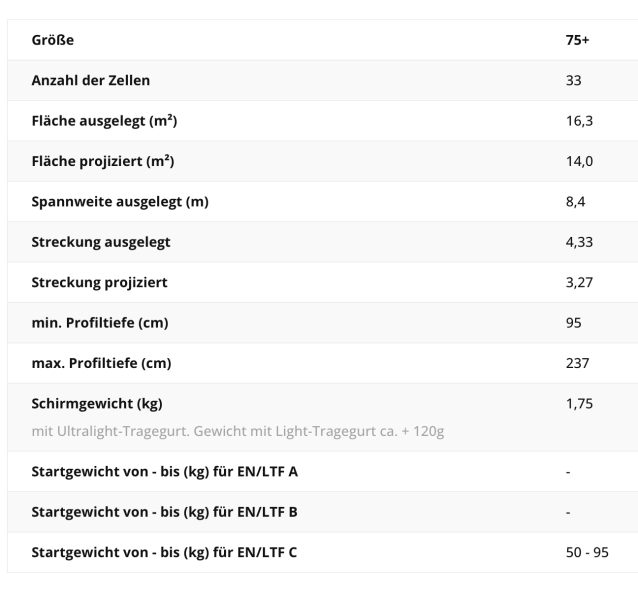Select the glider weight value 1,75

point(577,404)
